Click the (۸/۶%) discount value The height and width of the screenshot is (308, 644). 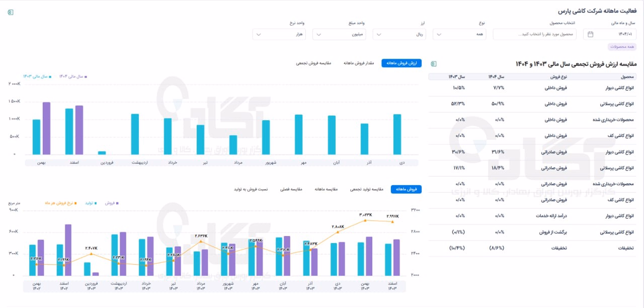(497, 248)
